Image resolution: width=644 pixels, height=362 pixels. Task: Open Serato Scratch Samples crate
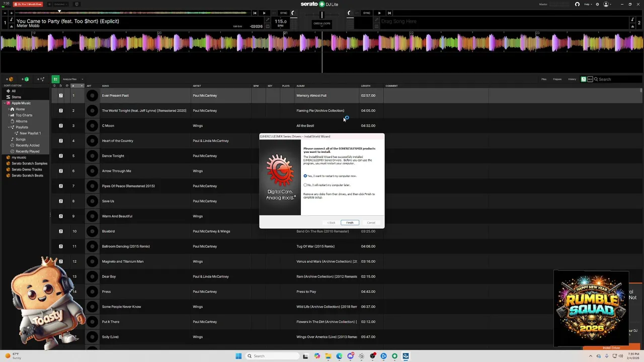click(29, 163)
